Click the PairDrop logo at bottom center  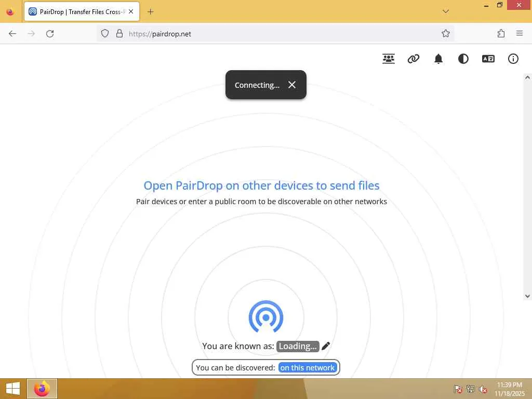click(266, 316)
